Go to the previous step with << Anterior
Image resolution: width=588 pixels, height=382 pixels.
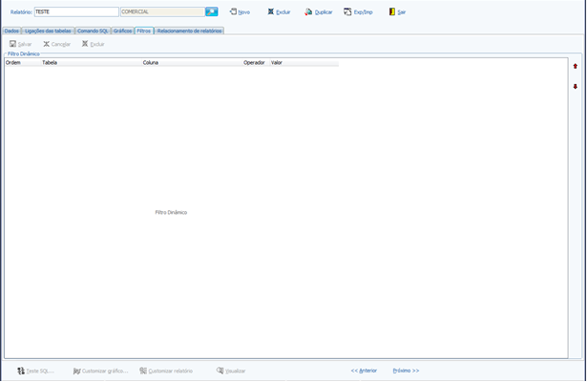click(364, 371)
